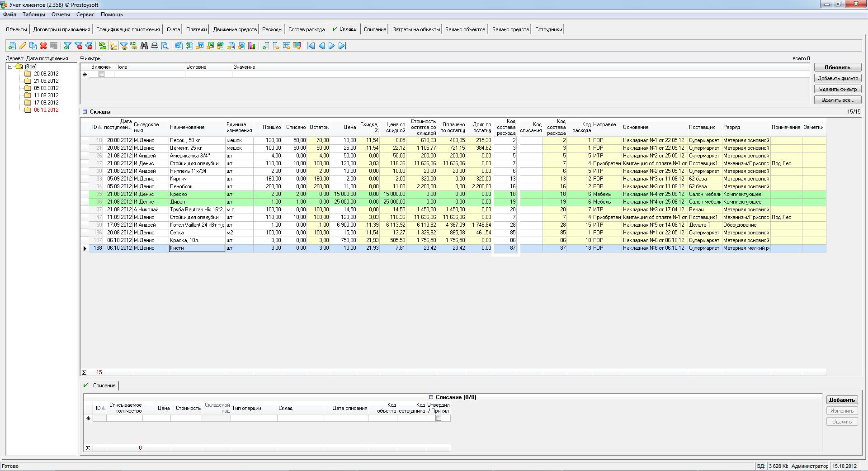Click the Удалить фильтр button

837,89
